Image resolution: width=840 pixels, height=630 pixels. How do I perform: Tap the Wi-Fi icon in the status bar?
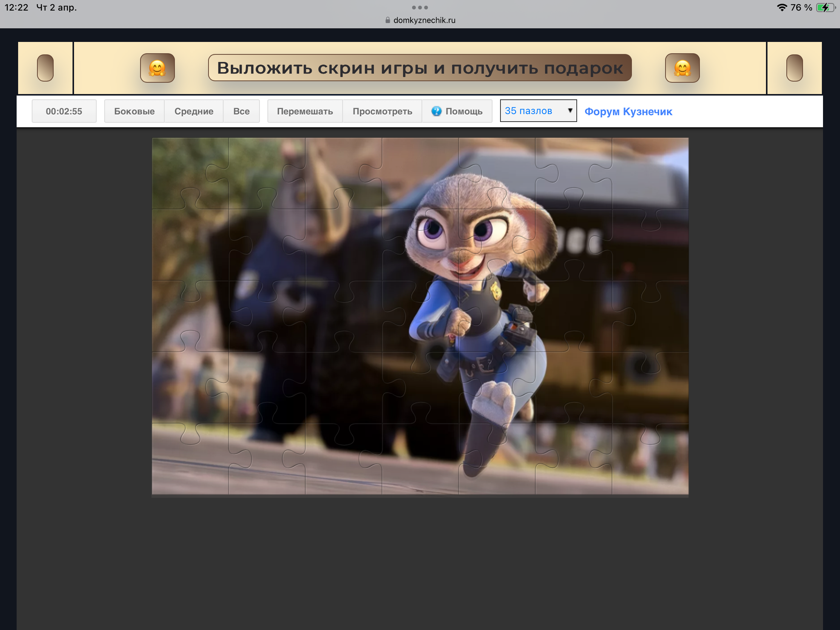(781, 8)
